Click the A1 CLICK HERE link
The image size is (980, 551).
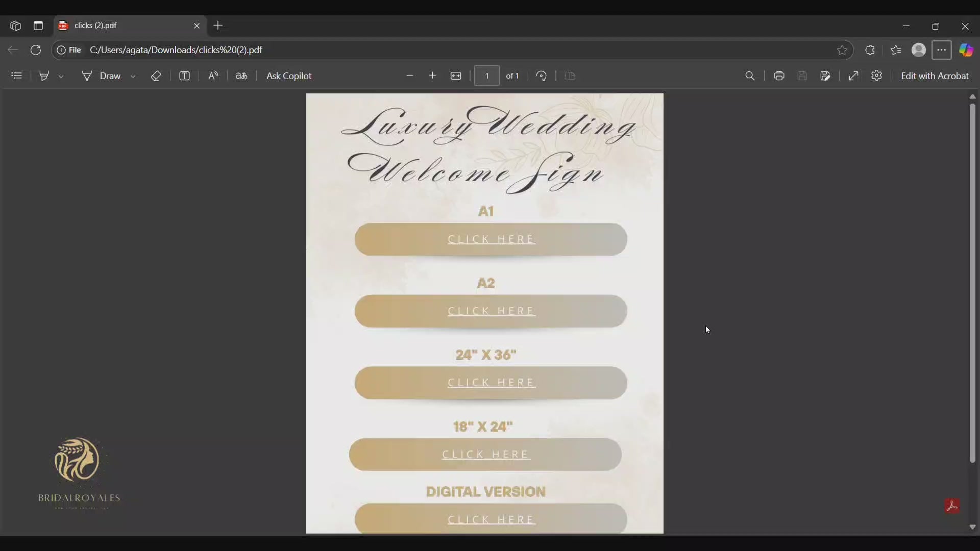(491, 239)
